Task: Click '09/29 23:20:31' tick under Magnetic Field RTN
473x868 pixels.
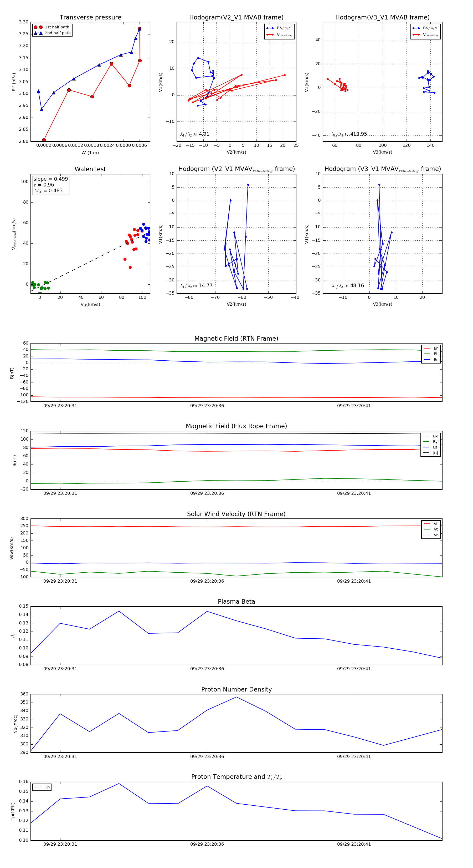Action: pyautogui.click(x=60, y=406)
